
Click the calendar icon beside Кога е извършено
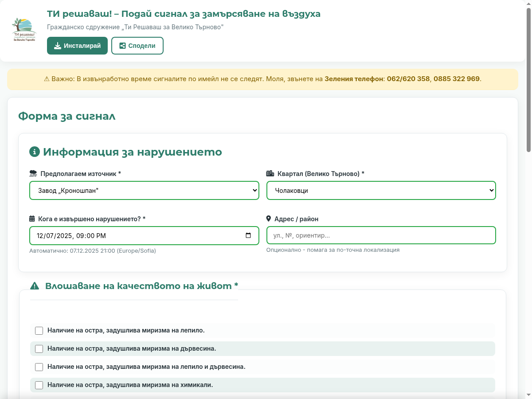pos(31,219)
